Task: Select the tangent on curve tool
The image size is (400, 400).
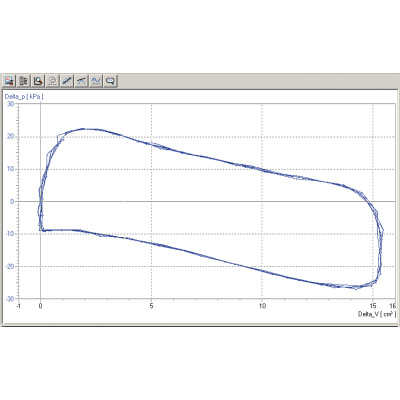Action: pos(82,81)
